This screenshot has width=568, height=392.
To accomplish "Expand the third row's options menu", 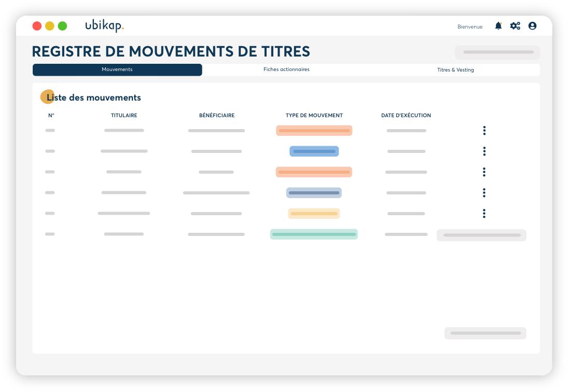I will (484, 172).
